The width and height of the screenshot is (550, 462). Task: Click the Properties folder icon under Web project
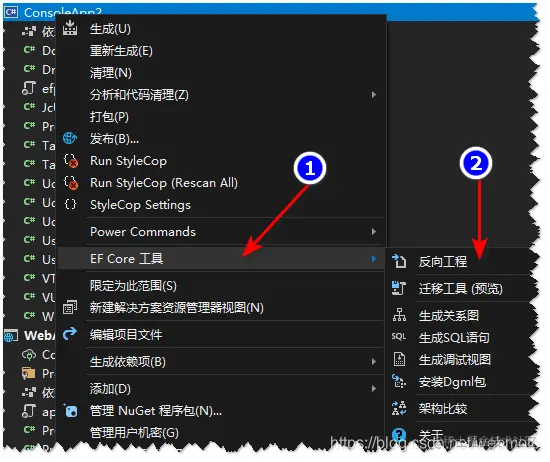click(28, 373)
